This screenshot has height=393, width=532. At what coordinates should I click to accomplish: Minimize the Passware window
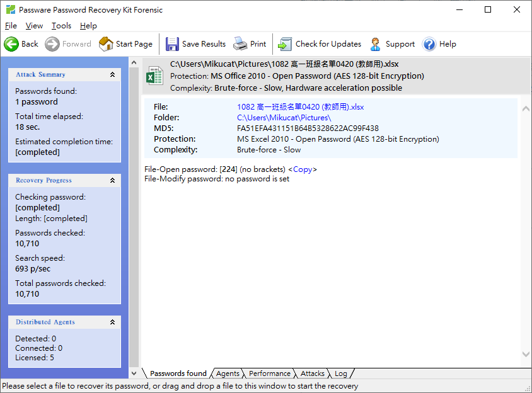pyautogui.click(x=460, y=10)
